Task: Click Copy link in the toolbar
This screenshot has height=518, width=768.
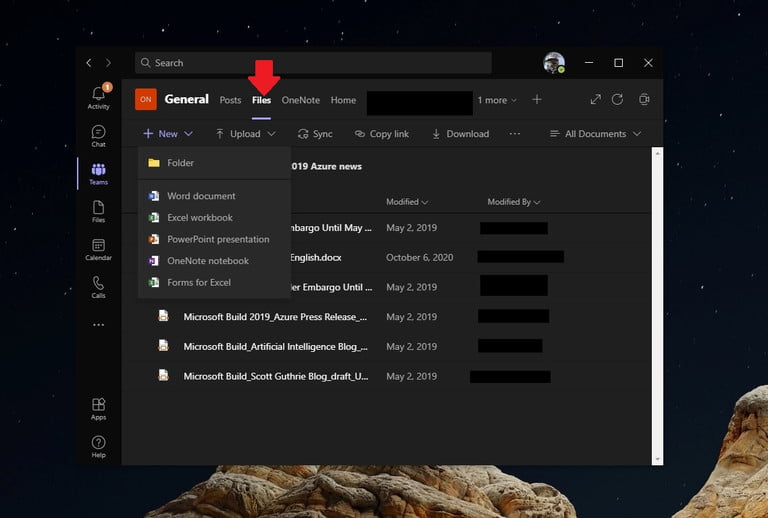Action: (x=382, y=134)
